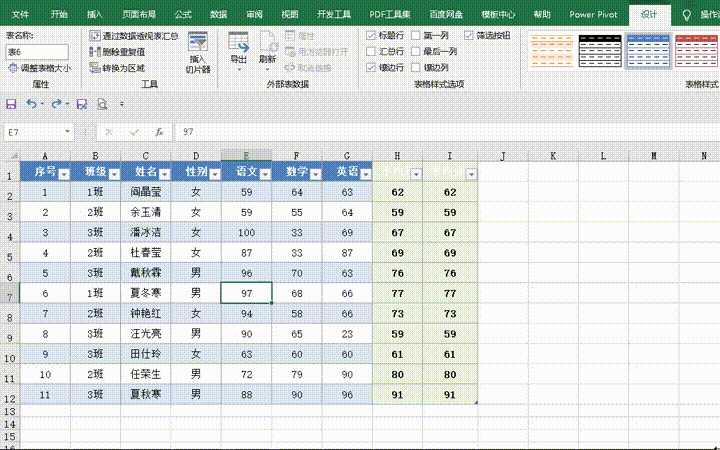Image resolution: width=720 pixels, height=450 pixels.
Task: Select the orange table style thumbnail
Action: coord(552,51)
